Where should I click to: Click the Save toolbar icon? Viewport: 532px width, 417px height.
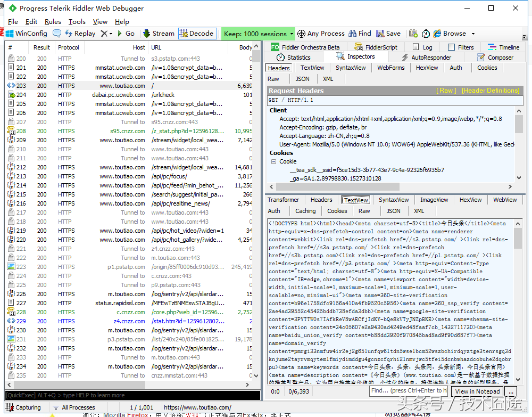click(380, 33)
